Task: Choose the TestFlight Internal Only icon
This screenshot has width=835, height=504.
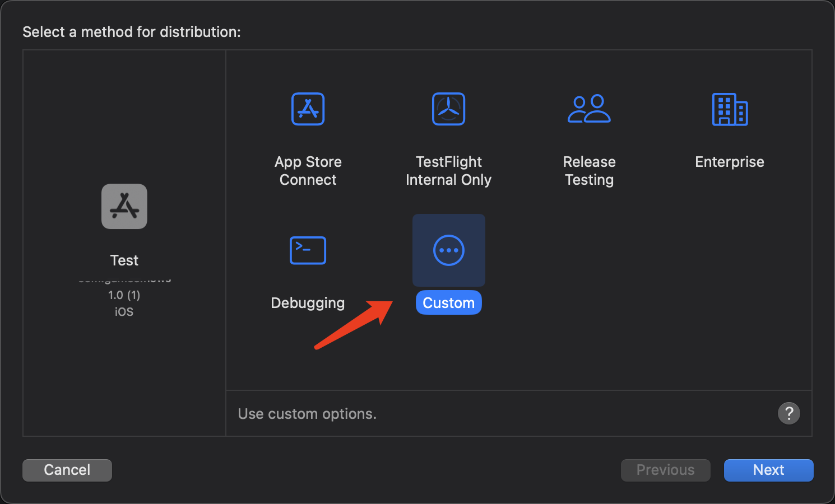Action: (448, 109)
